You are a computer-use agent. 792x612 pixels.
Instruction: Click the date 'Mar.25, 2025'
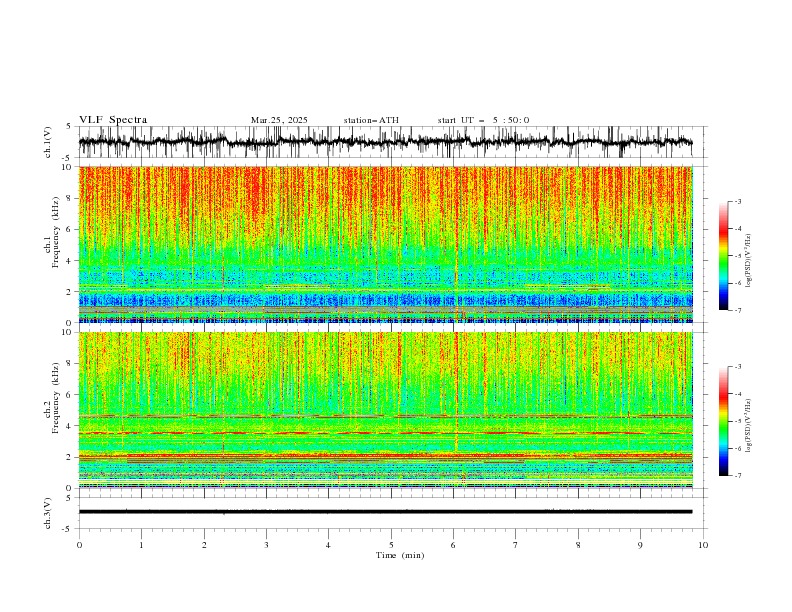click(x=279, y=120)
